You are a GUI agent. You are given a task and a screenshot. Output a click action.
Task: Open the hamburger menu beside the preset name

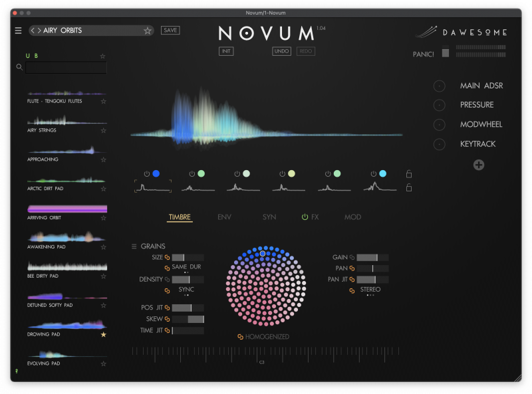(19, 31)
